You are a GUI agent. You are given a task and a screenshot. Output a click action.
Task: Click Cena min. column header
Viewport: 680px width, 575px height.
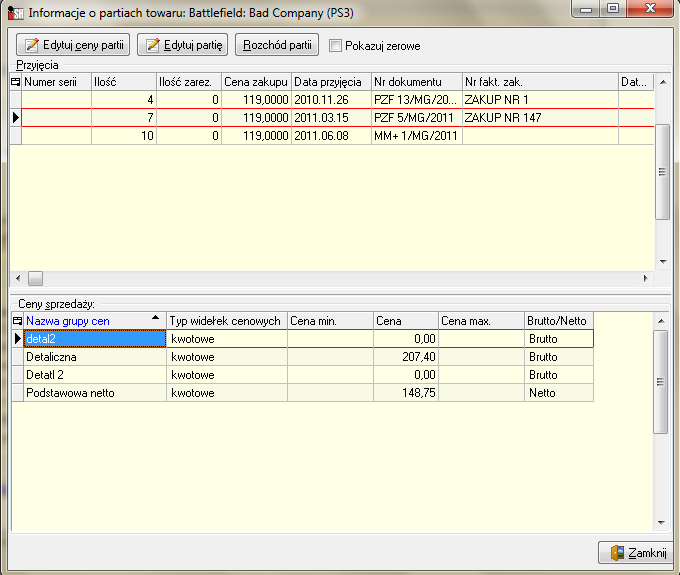[330, 321]
